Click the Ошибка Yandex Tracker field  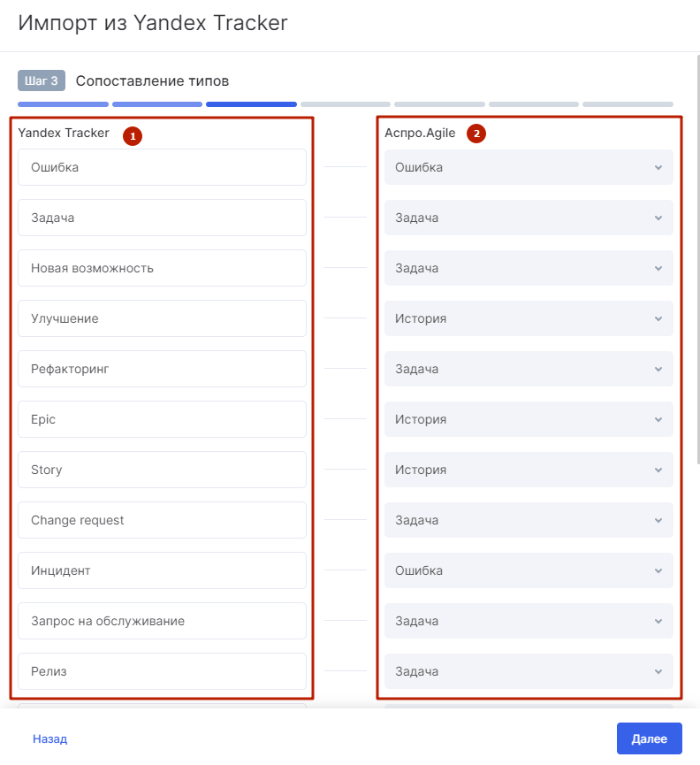click(162, 167)
